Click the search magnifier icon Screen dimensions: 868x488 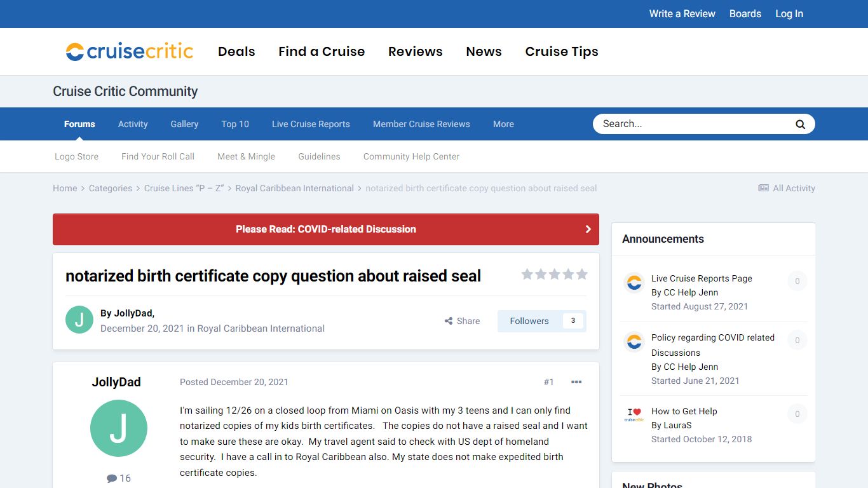pyautogui.click(x=800, y=125)
